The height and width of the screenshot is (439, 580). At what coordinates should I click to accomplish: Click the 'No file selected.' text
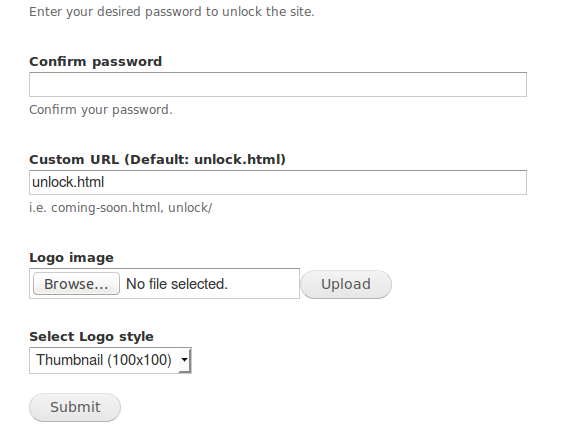click(x=177, y=284)
